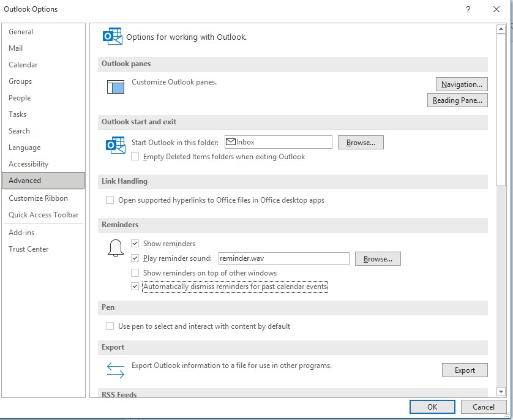Screen dimensions: 513x420
Task: Open Customize Ribbon settings
Action: tap(43, 198)
